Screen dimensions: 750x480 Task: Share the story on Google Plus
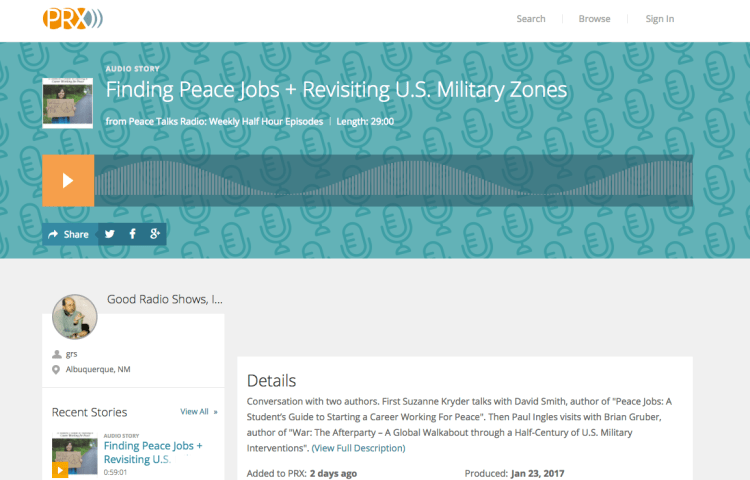[155, 234]
